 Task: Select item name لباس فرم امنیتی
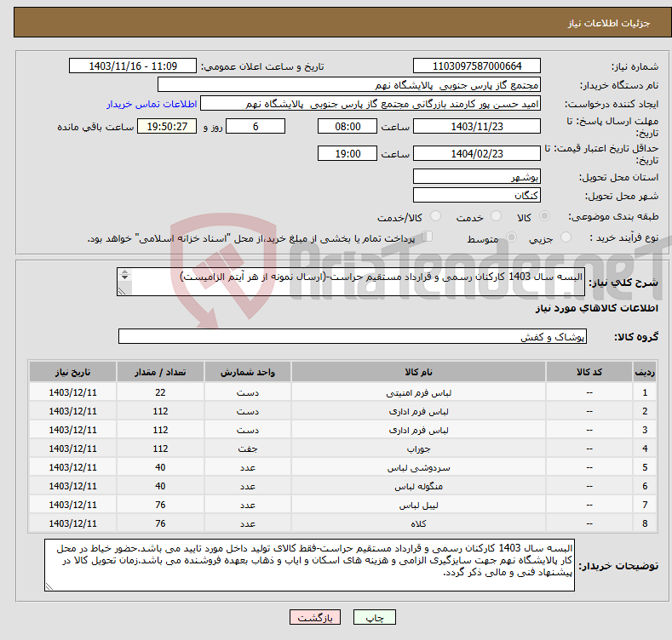point(418,393)
